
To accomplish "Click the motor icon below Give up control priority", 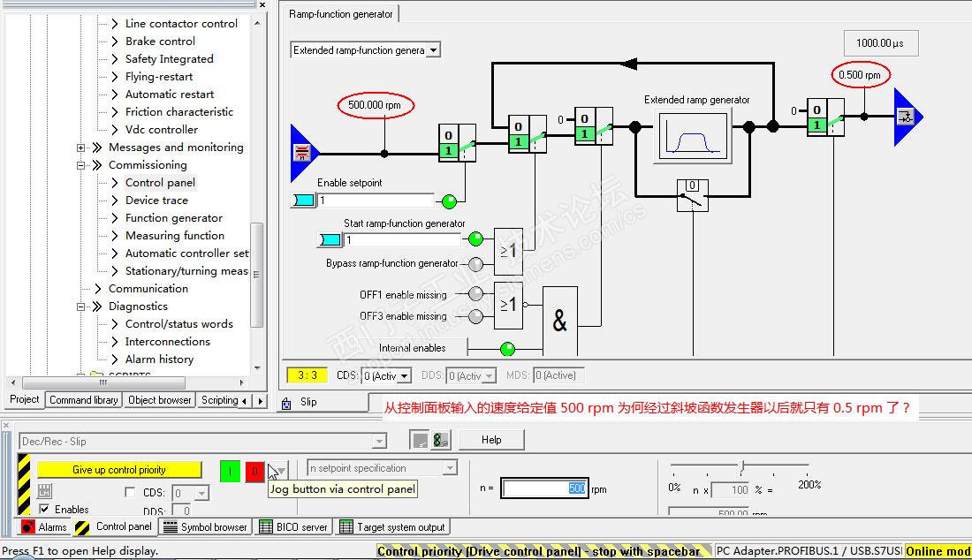I will [x=45, y=491].
